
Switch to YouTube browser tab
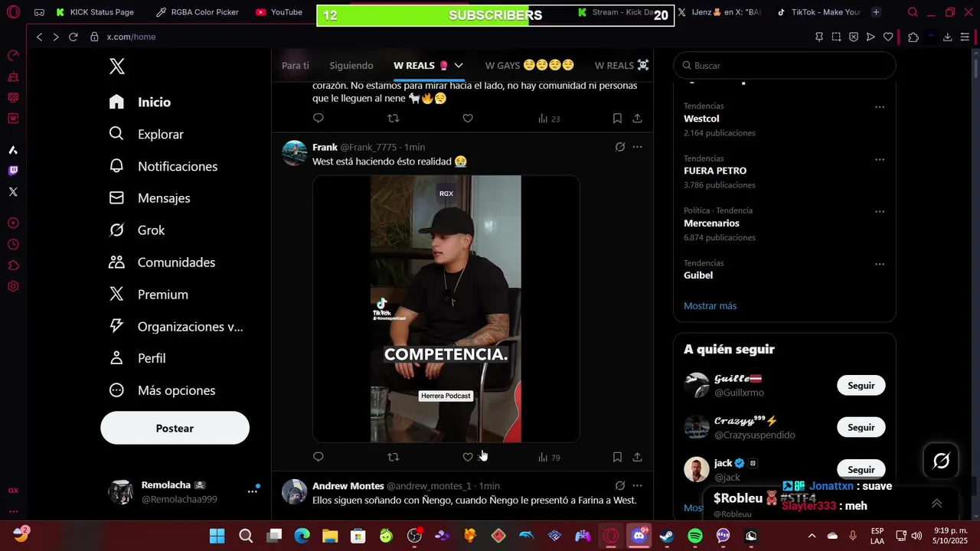(x=279, y=12)
